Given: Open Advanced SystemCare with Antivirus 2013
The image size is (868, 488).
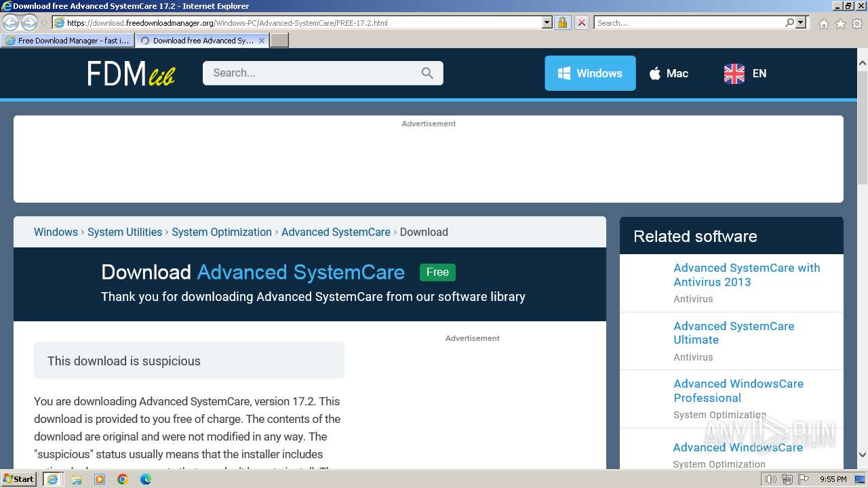Looking at the screenshot, I should click(x=747, y=274).
